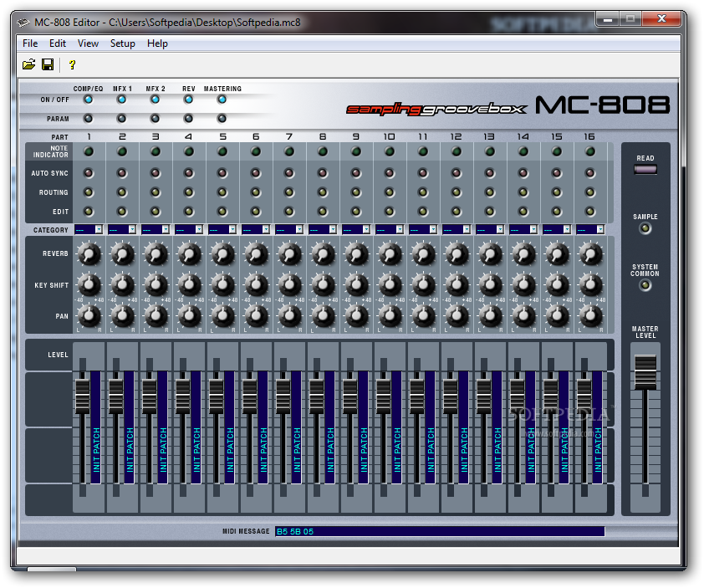
Task: Toggle MASTERING ON/OFF light
Action: coord(222,100)
